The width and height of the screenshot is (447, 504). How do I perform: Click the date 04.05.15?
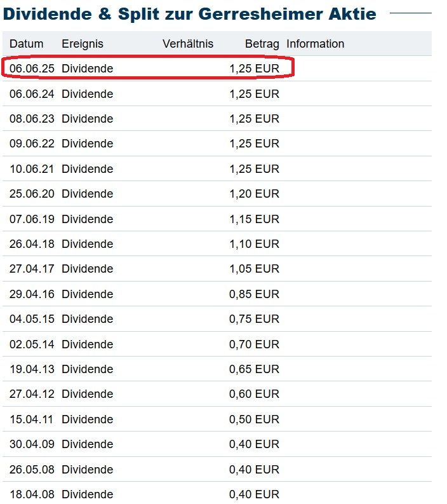[32, 319]
